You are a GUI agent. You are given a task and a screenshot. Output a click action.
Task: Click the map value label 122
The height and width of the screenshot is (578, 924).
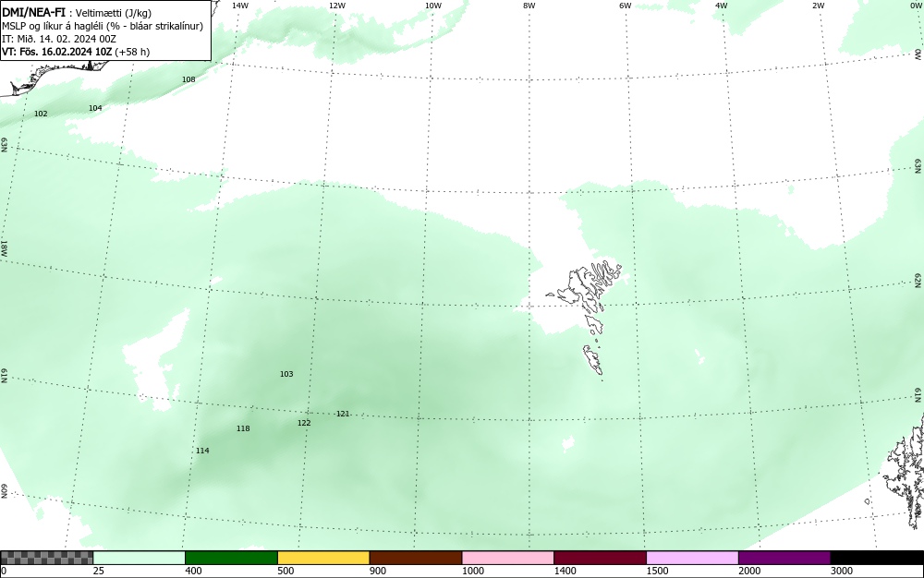click(304, 423)
